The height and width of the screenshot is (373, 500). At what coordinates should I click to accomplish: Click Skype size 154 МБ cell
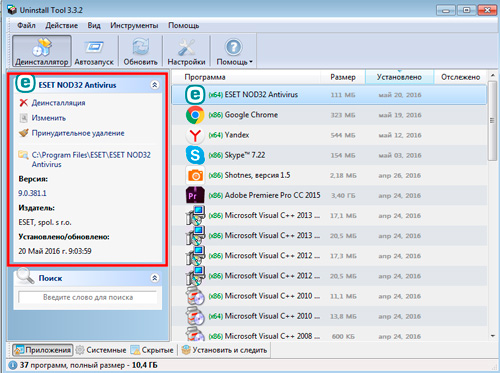coord(343,155)
